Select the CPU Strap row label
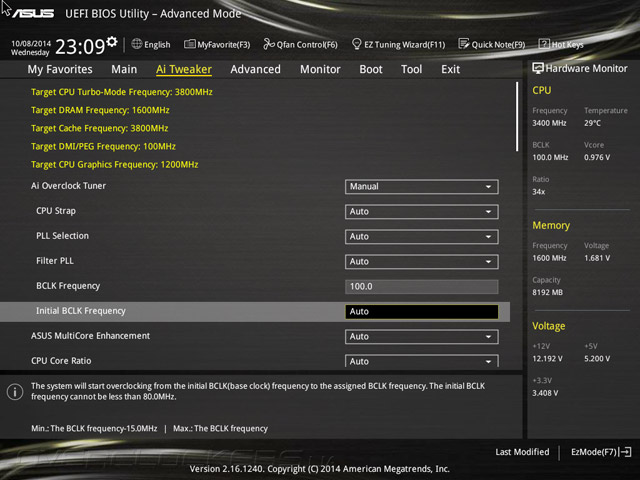This screenshot has height=480, width=640. (x=56, y=211)
